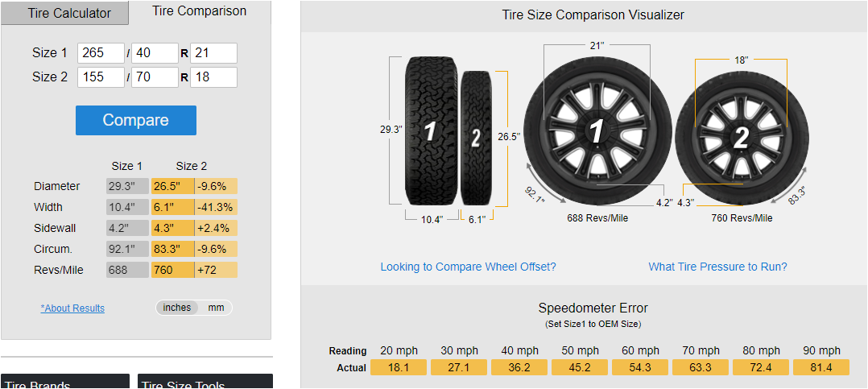Switch units to inches
The image size is (868, 389).
pos(177,308)
